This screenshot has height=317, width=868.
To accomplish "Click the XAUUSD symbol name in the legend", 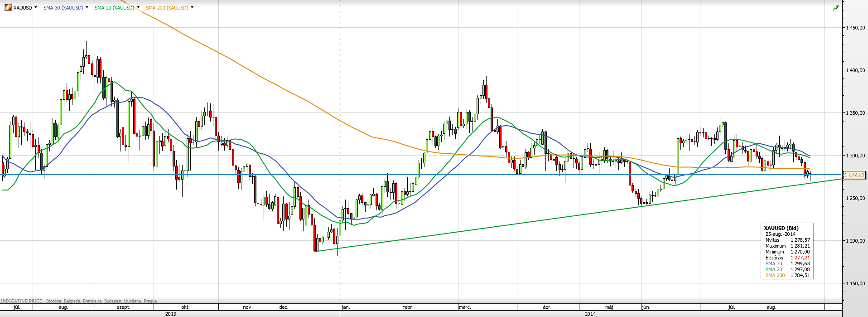I will click(x=23, y=8).
